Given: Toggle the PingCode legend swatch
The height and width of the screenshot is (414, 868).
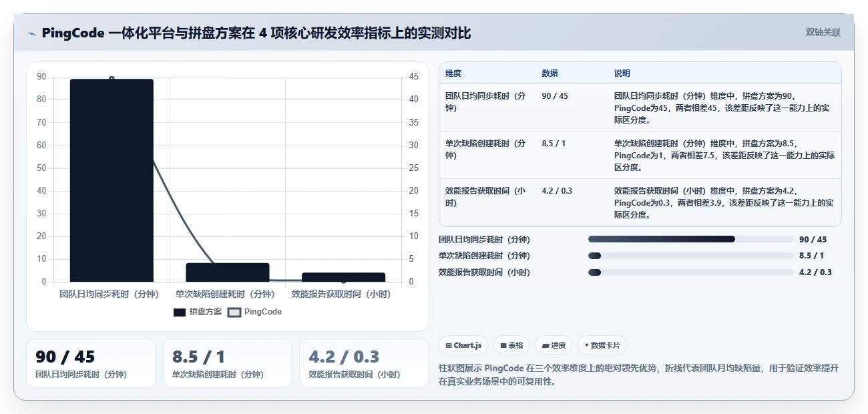Looking at the screenshot, I should tap(234, 312).
